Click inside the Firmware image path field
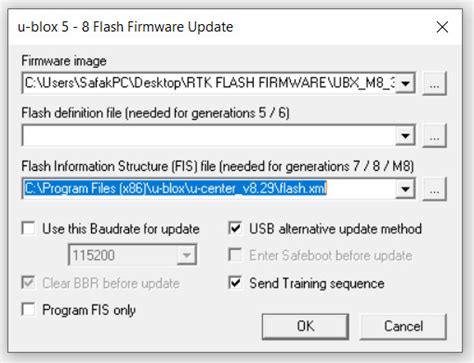Viewport: 474px width, 363px height. (209, 83)
